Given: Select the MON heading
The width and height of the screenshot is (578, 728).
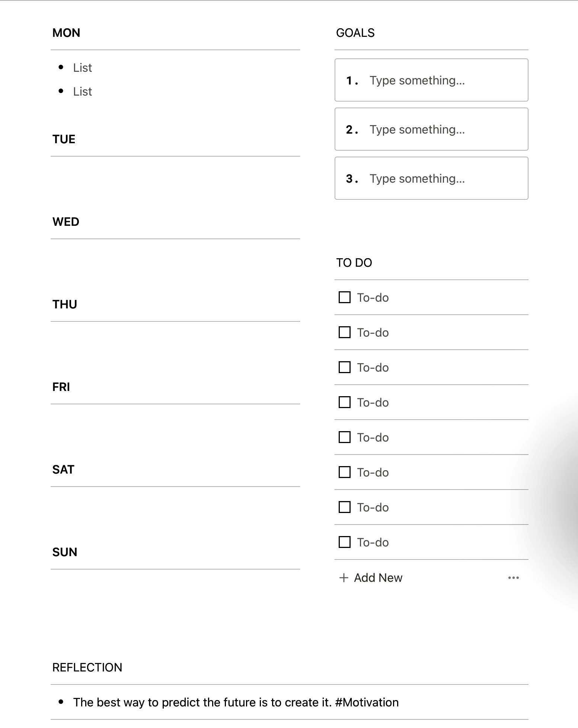Looking at the screenshot, I should pyautogui.click(x=66, y=33).
